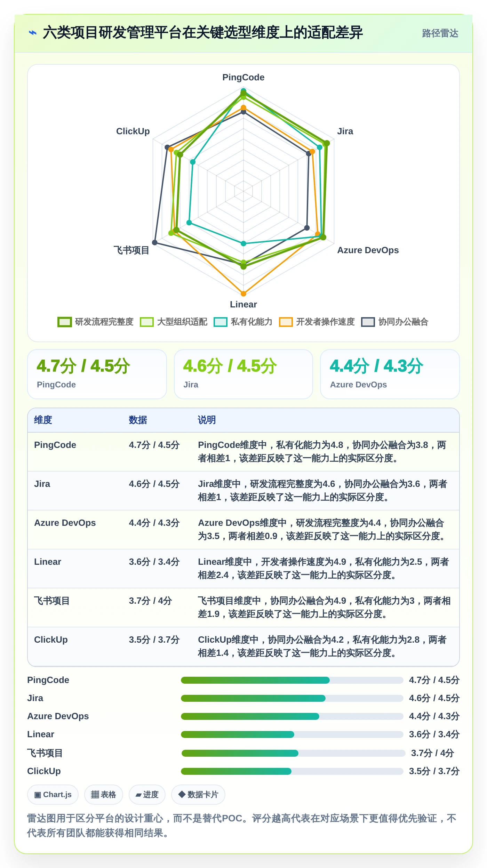Click legend text 私有化能力

(x=252, y=322)
